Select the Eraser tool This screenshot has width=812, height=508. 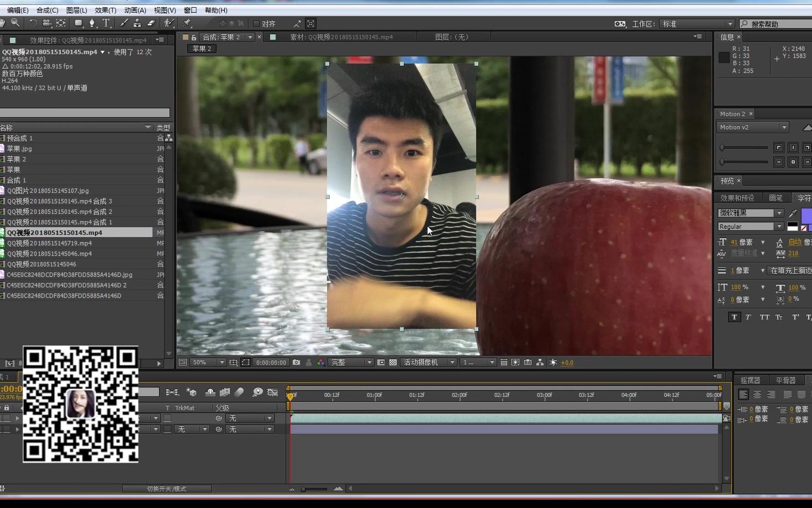[x=151, y=23]
